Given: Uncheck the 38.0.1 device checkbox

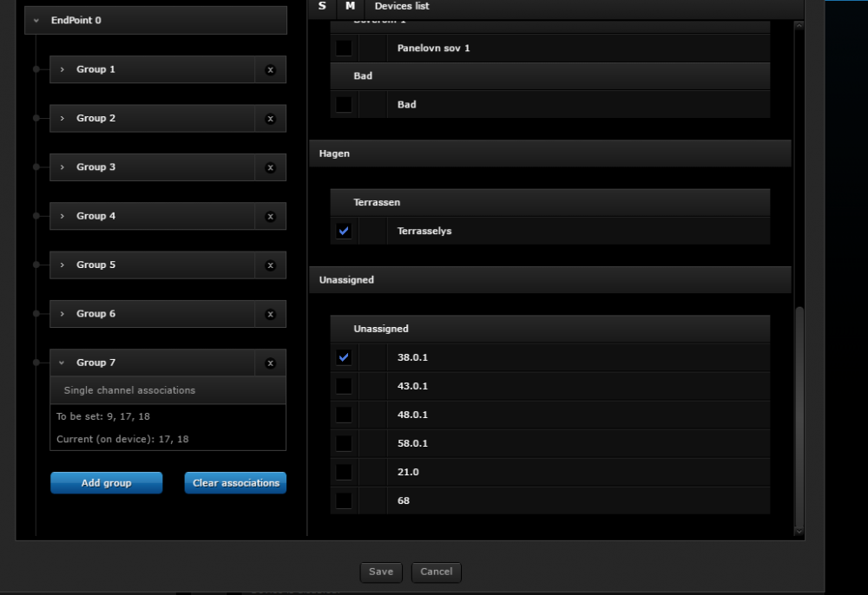Looking at the screenshot, I should point(345,357).
